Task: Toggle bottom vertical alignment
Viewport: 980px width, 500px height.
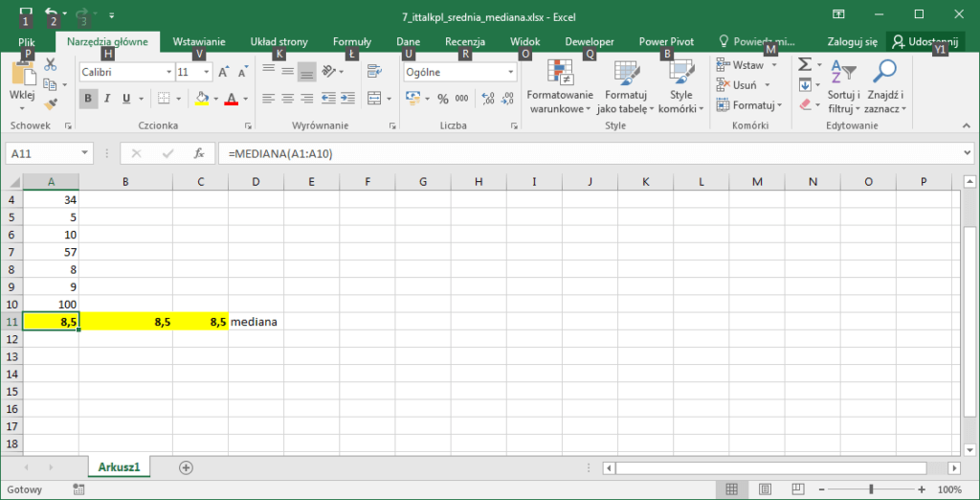Action: coord(306,71)
